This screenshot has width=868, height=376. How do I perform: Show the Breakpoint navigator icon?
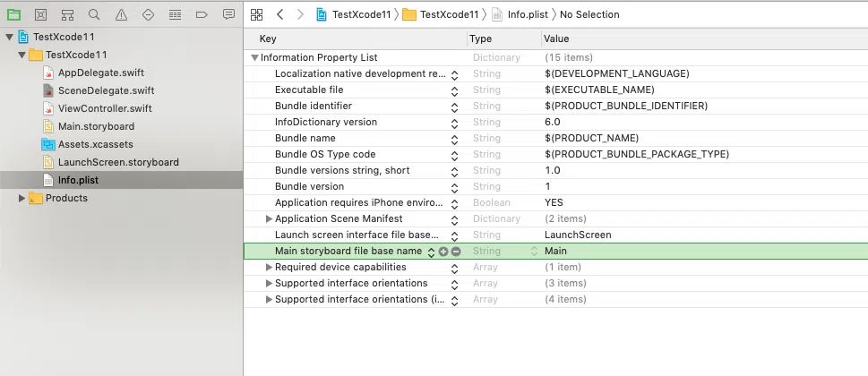pos(202,15)
